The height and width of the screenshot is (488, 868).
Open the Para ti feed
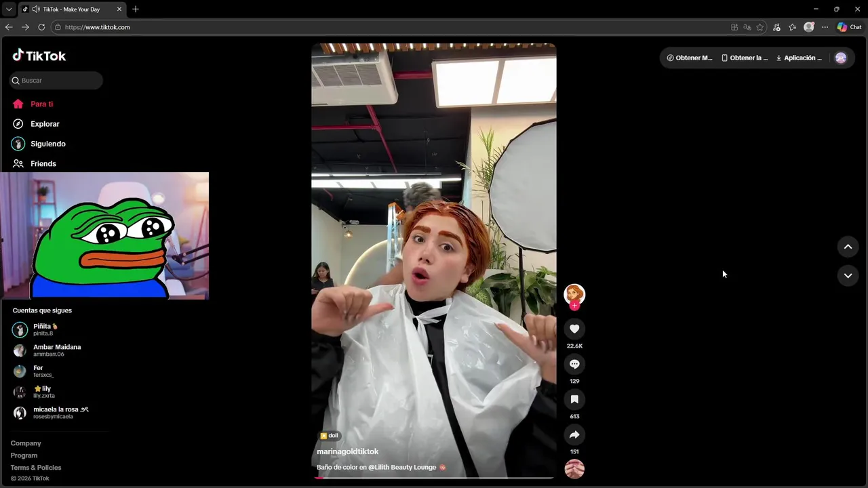33,104
